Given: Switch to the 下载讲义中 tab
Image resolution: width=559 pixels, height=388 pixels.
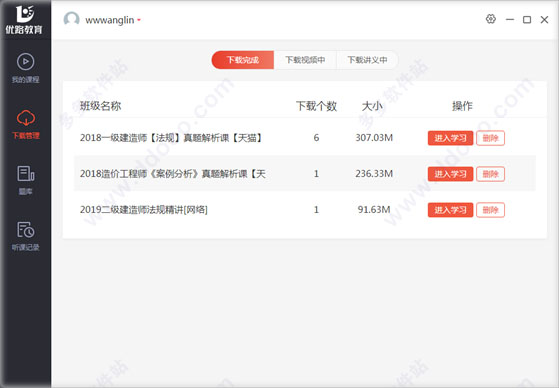Looking at the screenshot, I should pyautogui.click(x=367, y=60).
